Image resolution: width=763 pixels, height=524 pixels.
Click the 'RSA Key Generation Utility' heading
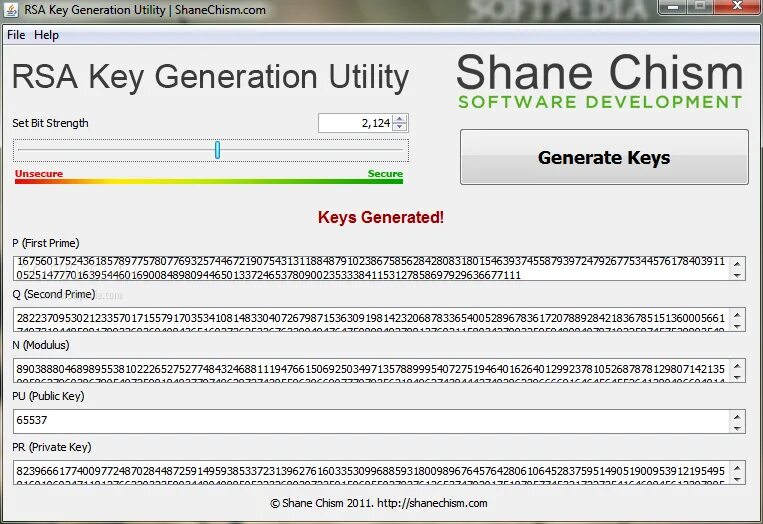click(x=210, y=77)
